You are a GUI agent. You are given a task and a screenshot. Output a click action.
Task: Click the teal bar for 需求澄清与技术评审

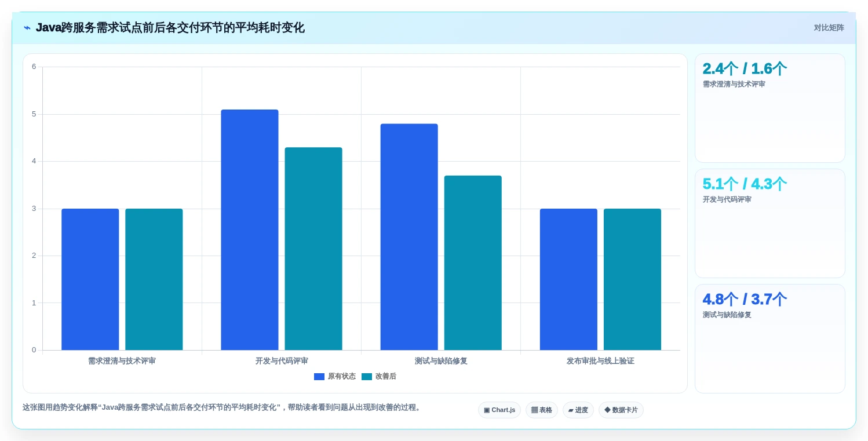[x=154, y=279]
